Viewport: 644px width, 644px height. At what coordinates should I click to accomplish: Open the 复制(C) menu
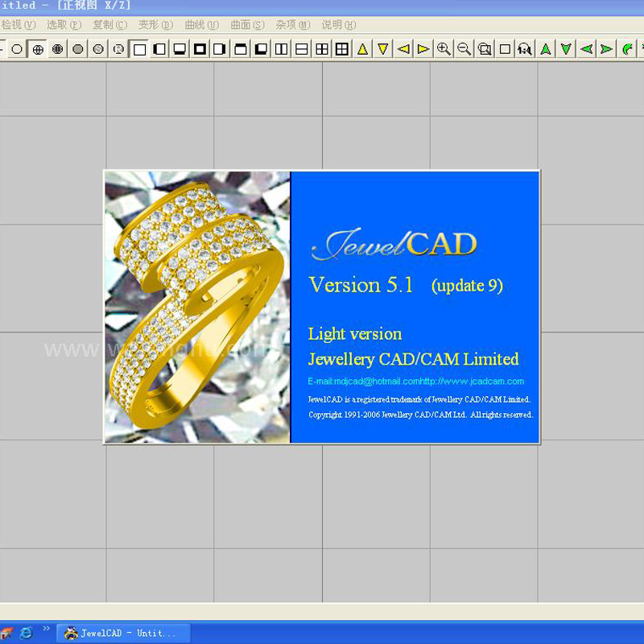click(109, 25)
